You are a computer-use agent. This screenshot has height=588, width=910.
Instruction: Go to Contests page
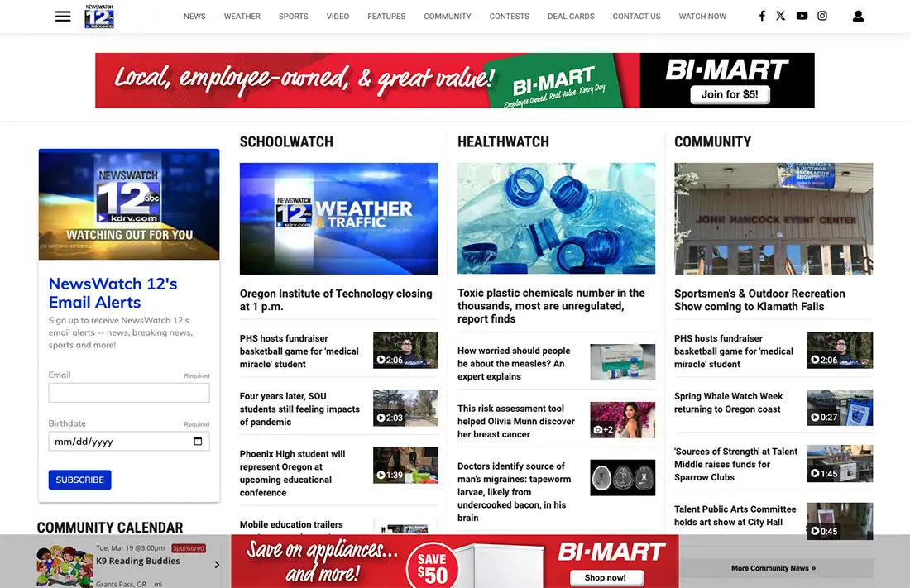pos(509,17)
